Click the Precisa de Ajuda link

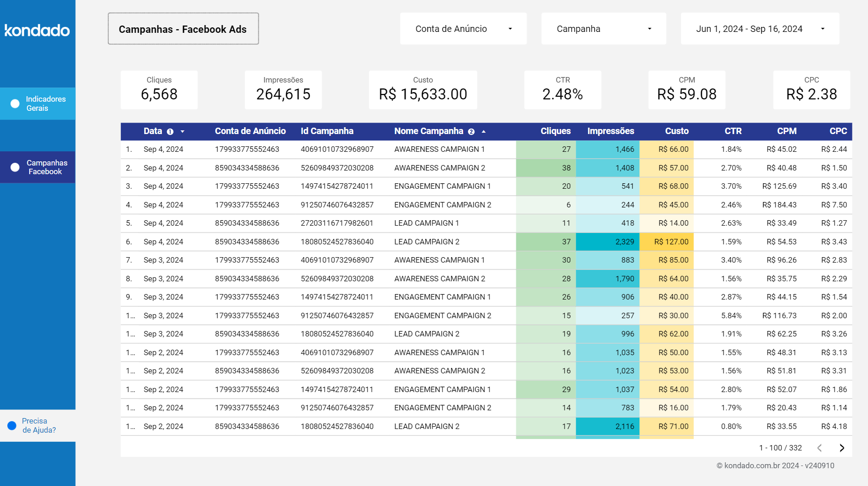(x=39, y=425)
